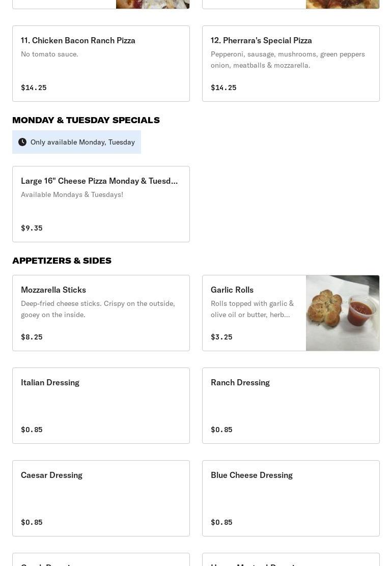
Task: Click the $9.35 cheese pizza price
Action: point(32,228)
